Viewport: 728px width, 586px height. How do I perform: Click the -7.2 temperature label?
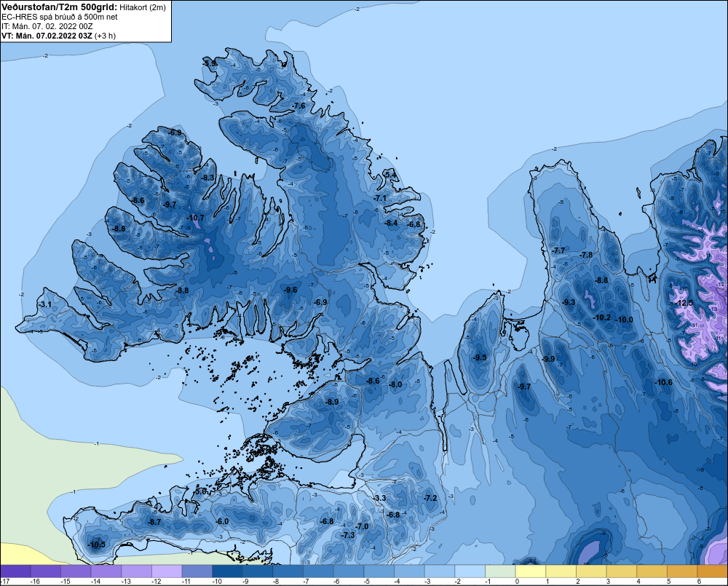pyautogui.click(x=430, y=498)
